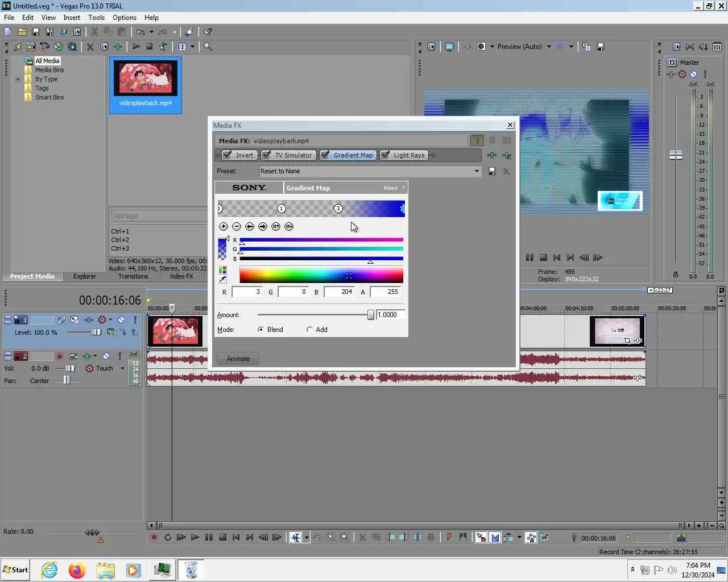The width and height of the screenshot is (728, 582).
Task: Switch to the Transitions tab
Action: click(133, 276)
